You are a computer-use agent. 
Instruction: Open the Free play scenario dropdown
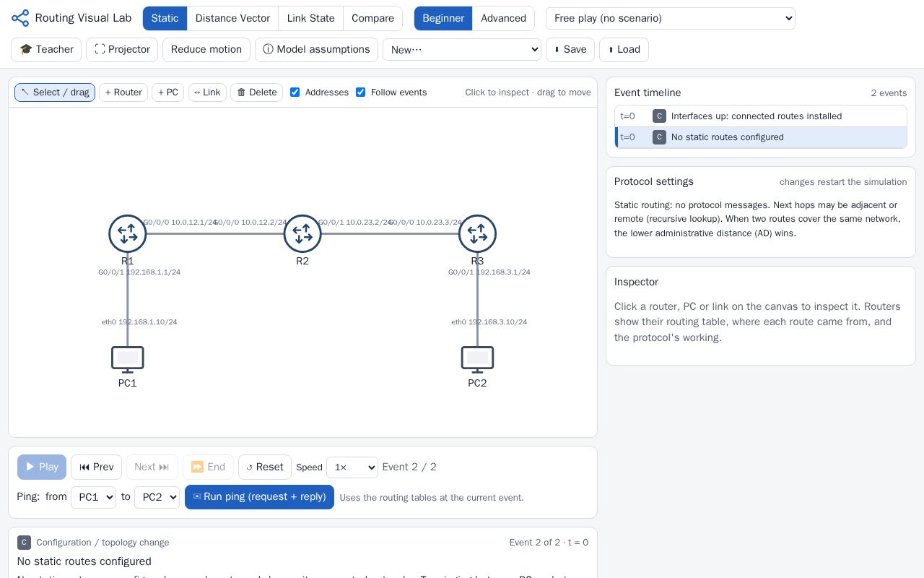(671, 18)
